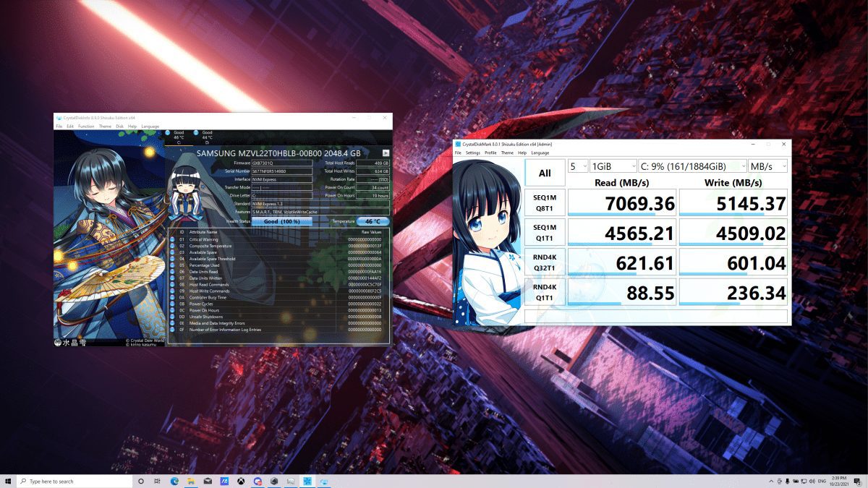Open the 1GiB test size dropdown
Image resolution: width=868 pixels, height=488 pixels.
point(613,166)
